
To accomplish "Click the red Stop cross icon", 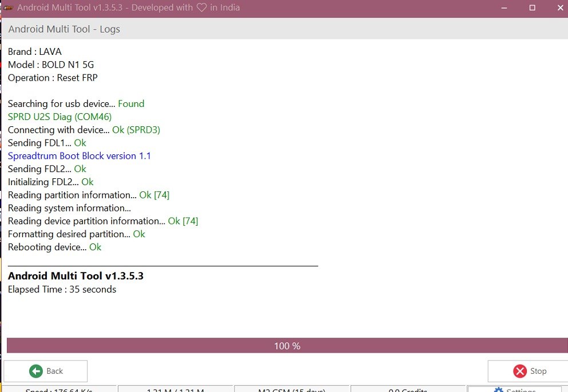I will click(520, 371).
